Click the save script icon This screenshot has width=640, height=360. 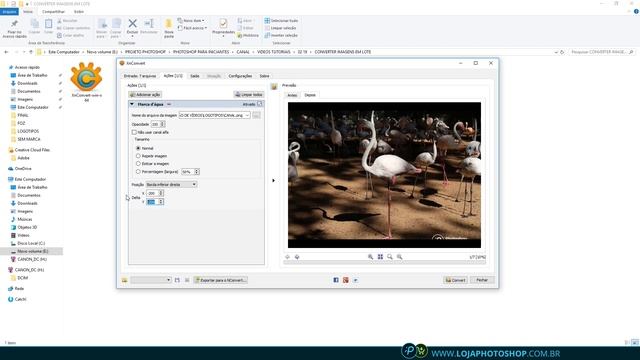(177, 280)
